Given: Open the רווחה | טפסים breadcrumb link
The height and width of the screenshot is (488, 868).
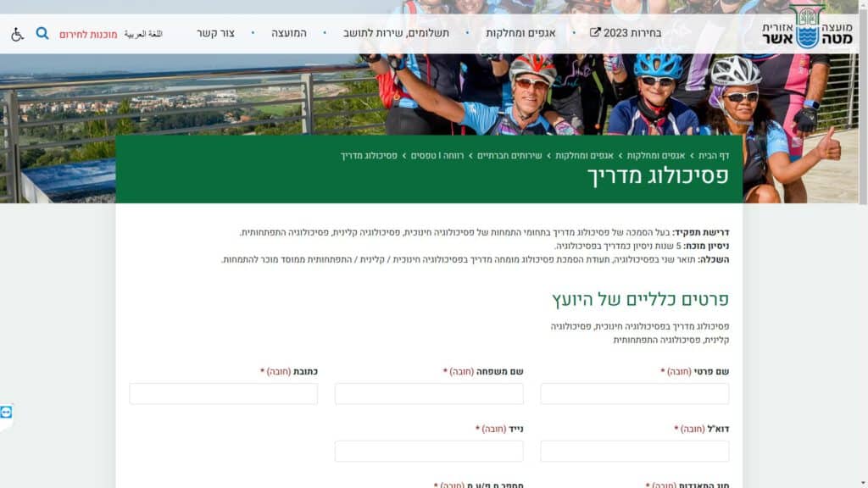Looking at the screenshot, I should pyautogui.click(x=437, y=156).
